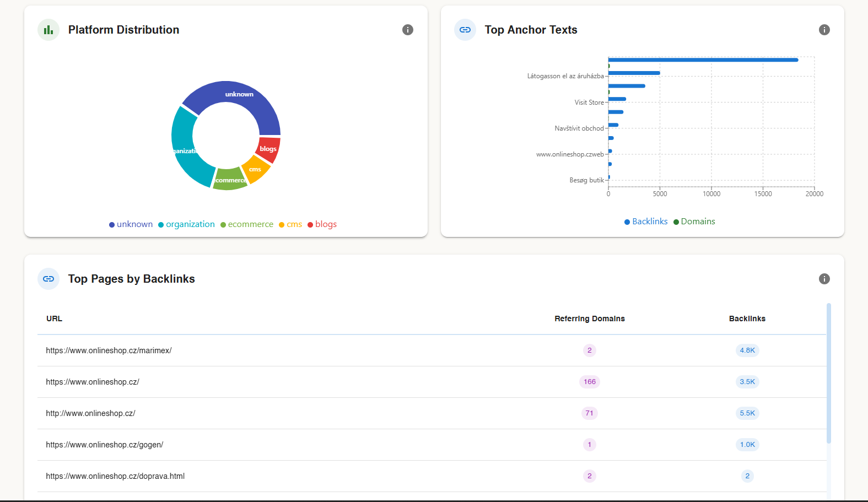Click the table's vertical scrollbar
The height and width of the screenshot is (502, 868).
pos(828,374)
